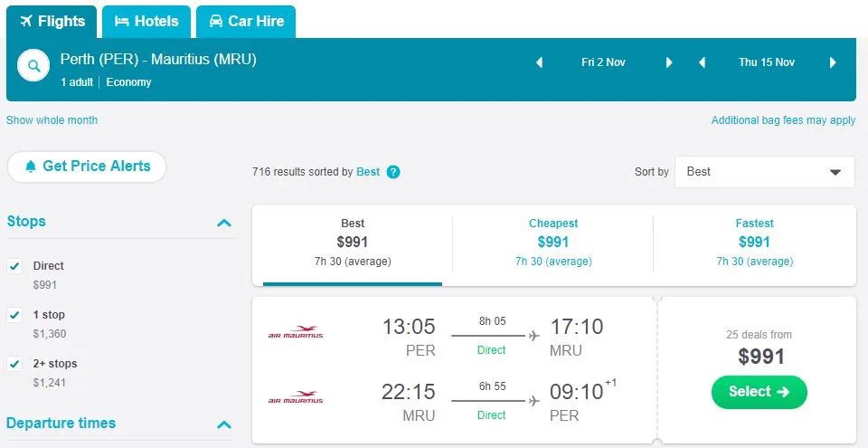Switch to the Car Hire tab
The height and width of the screenshot is (448, 868).
point(246,21)
